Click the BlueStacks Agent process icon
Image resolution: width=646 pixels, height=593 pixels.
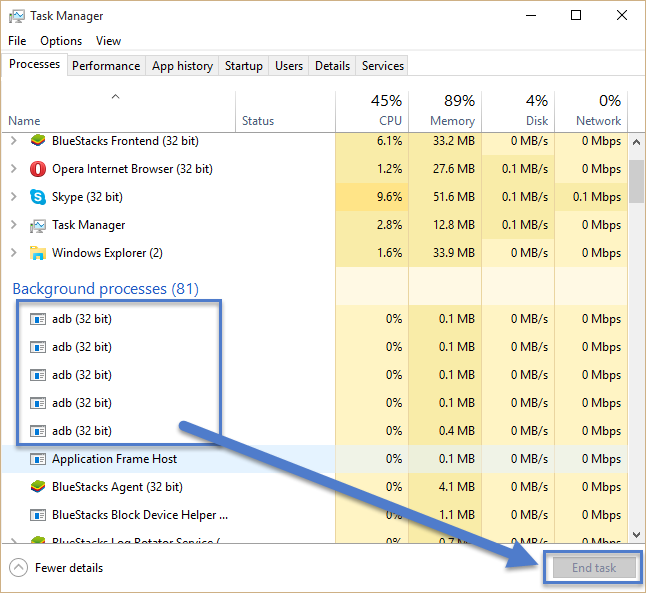click(x=38, y=487)
